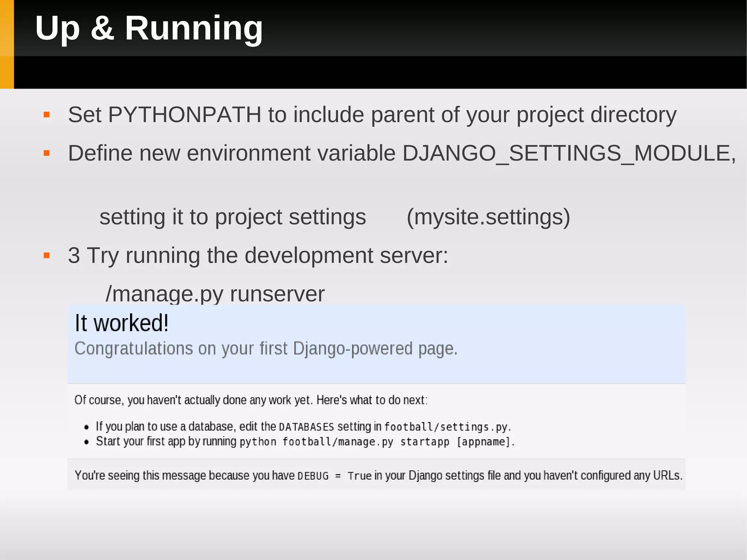Click the line 'You're seeing this message because you have DEBUG = True'
Image resolution: width=747 pixels, height=560 pixels.
pos(379,475)
